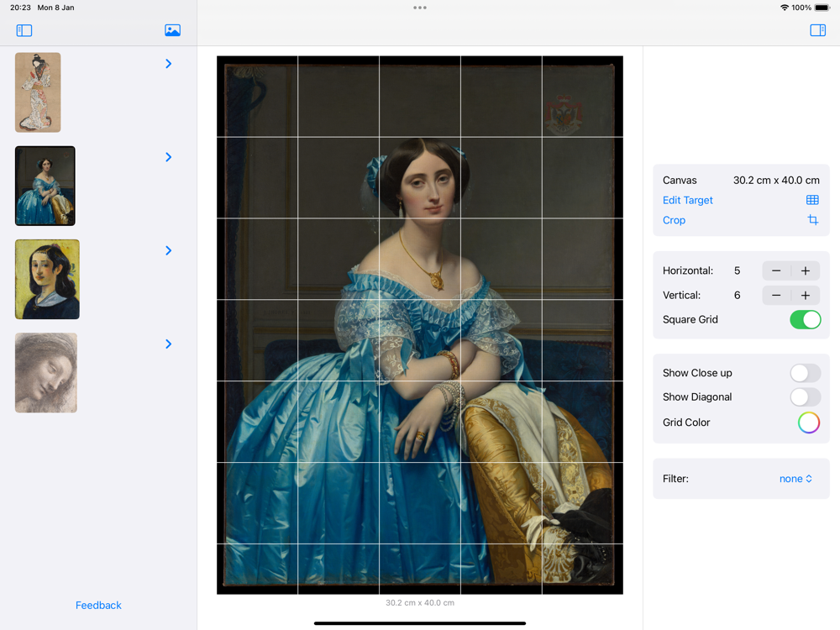The width and height of the screenshot is (840, 630).
Task: Expand the blue dress portrait chevron
Action: point(168,157)
